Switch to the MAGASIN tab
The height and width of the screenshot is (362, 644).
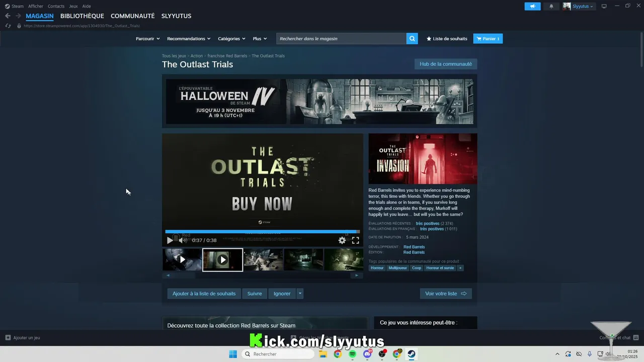(x=40, y=16)
